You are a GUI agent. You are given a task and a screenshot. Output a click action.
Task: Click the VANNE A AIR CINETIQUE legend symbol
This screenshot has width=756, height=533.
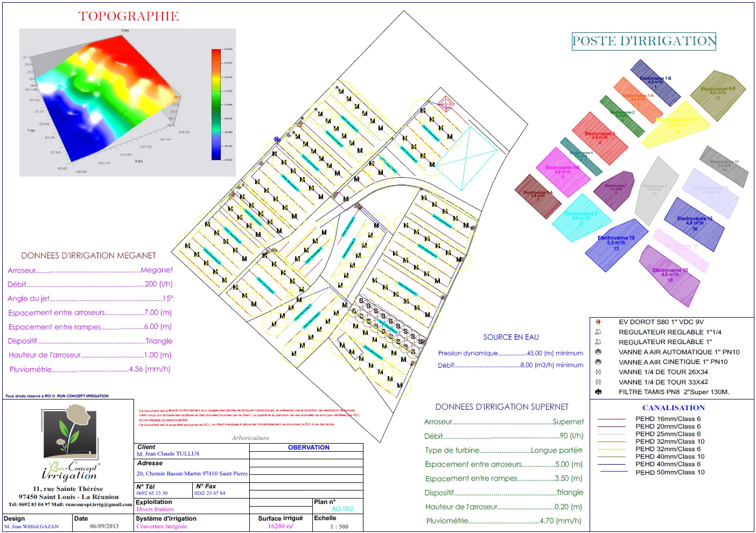pyautogui.click(x=598, y=362)
